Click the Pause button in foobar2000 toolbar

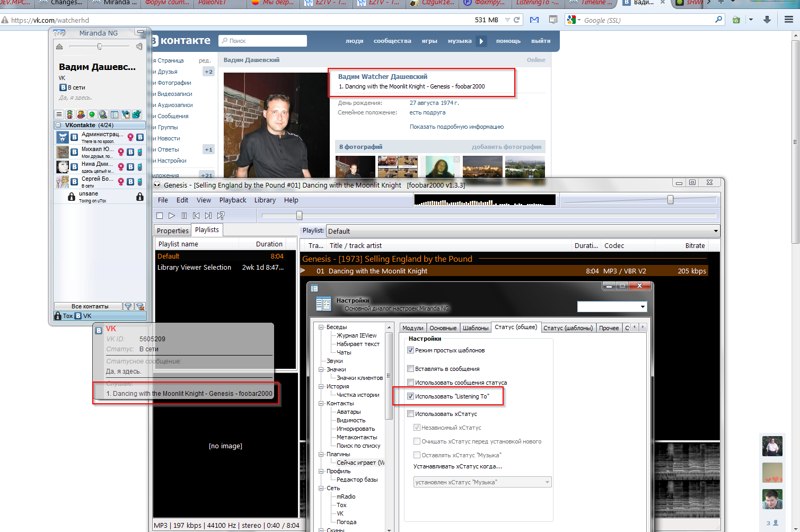click(184, 216)
